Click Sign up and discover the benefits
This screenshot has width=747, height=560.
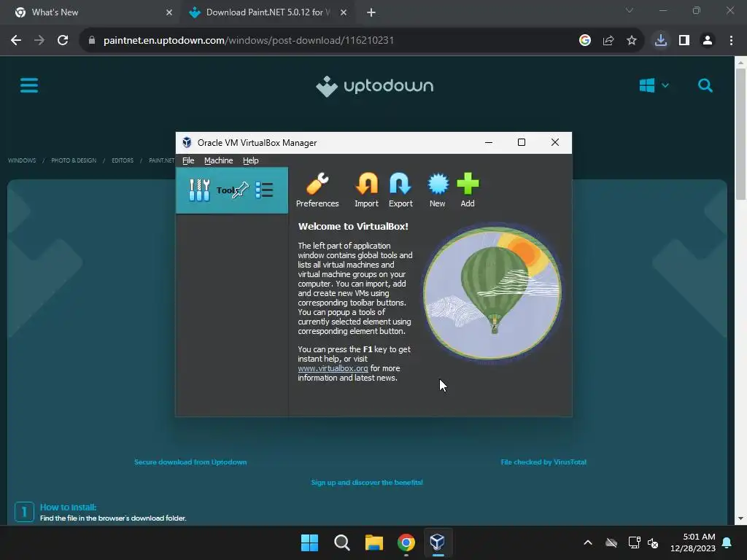(x=367, y=483)
